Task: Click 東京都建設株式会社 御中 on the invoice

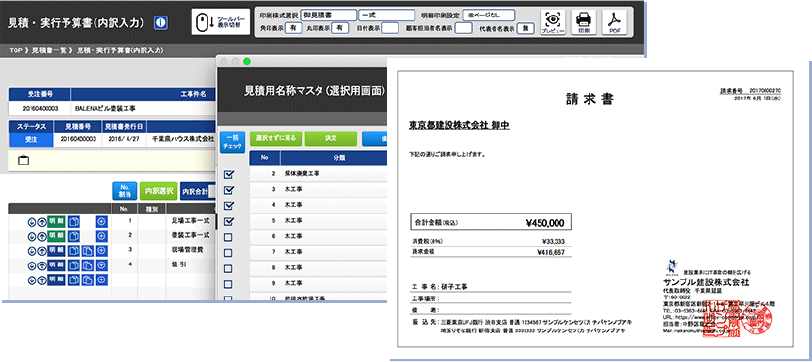Action: [x=459, y=125]
